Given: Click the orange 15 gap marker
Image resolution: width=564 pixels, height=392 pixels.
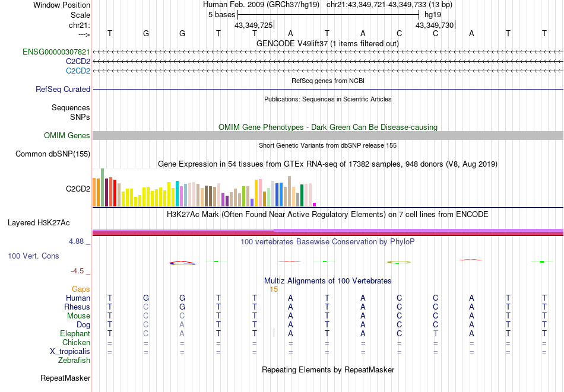Looking at the screenshot, I should [x=274, y=289].
